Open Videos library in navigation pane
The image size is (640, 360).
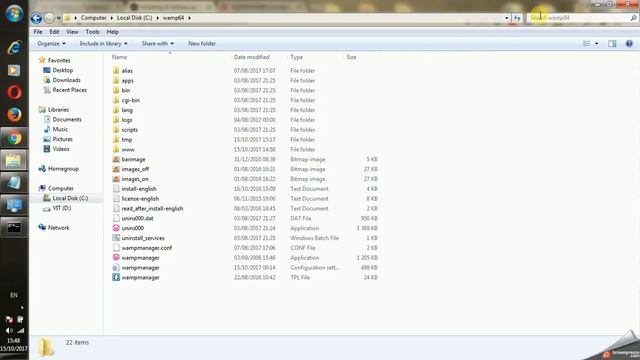coord(61,149)
